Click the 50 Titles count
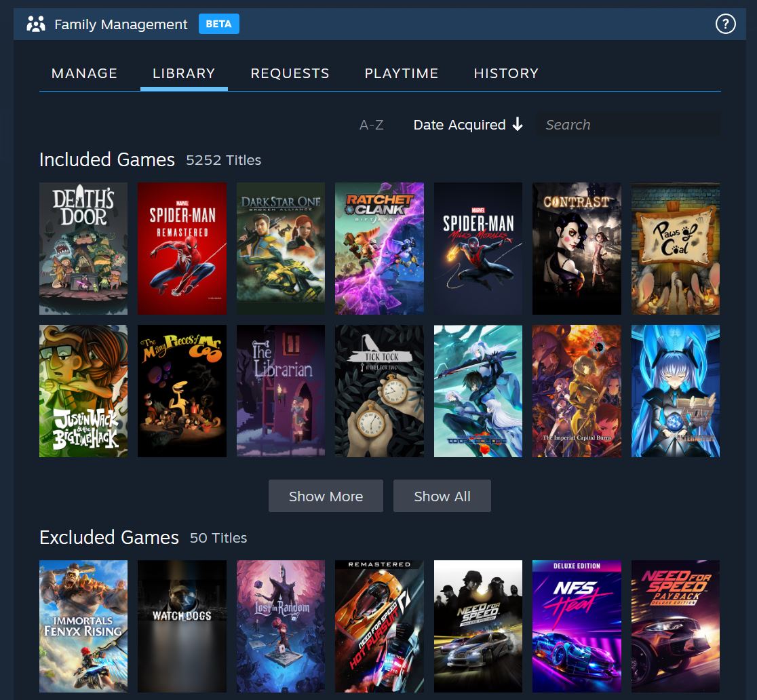Image resolution: width=757 pixels, height=700 pixels. (x=218, y=539)
